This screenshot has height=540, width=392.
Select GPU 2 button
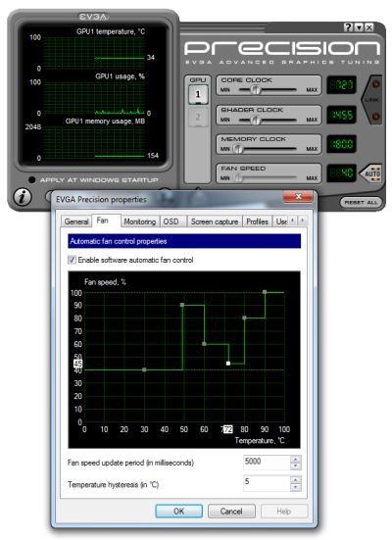[198, 117]
